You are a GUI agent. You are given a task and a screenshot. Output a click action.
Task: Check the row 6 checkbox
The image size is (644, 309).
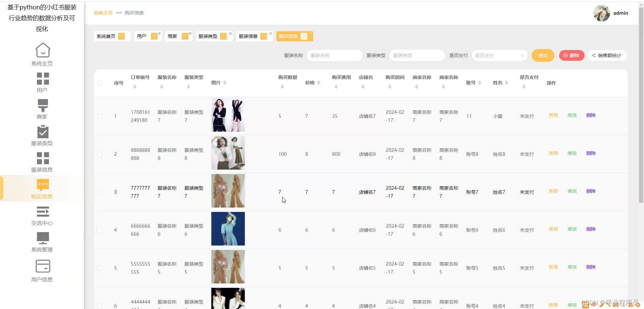[100, 306]
